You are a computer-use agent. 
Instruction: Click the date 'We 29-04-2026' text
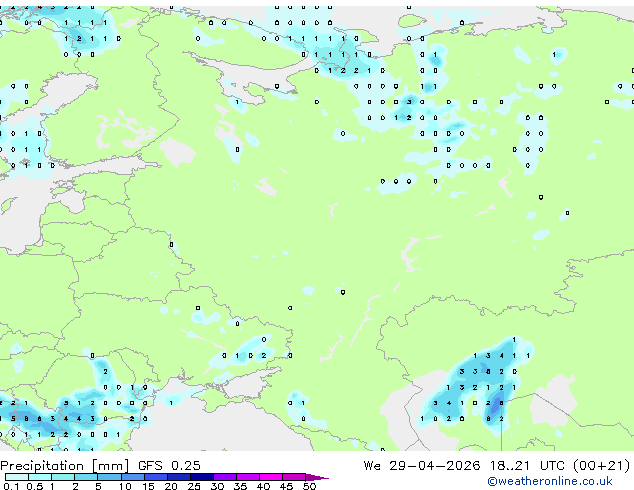422,466
